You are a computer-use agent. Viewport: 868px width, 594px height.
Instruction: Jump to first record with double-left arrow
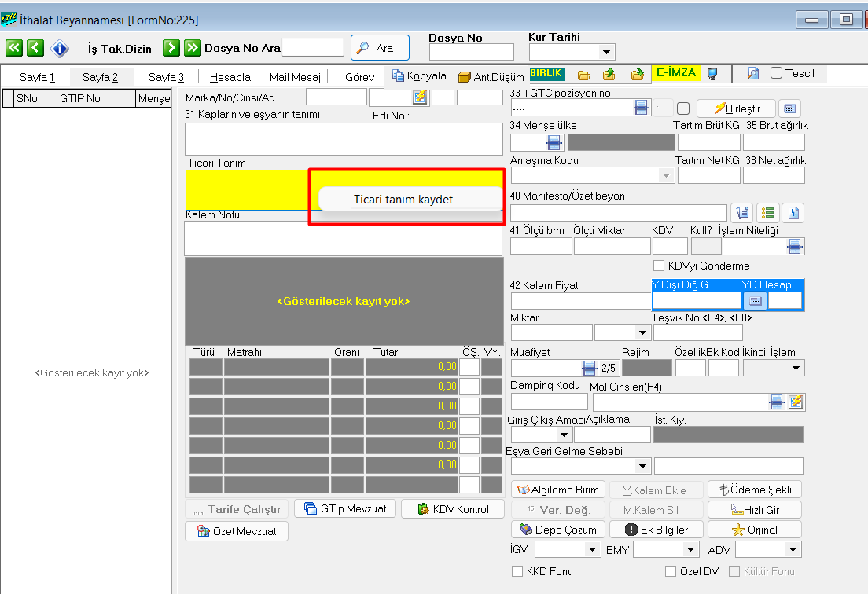[14, 48]
